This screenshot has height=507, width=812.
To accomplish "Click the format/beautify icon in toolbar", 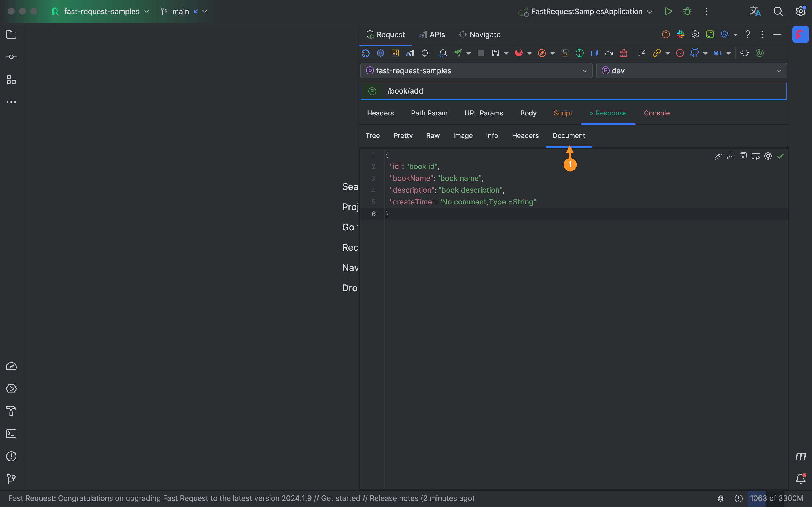I will [718, 157].
